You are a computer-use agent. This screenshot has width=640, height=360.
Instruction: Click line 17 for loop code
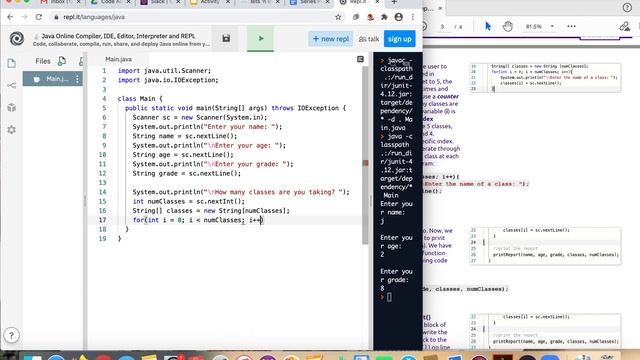[198, 220]
